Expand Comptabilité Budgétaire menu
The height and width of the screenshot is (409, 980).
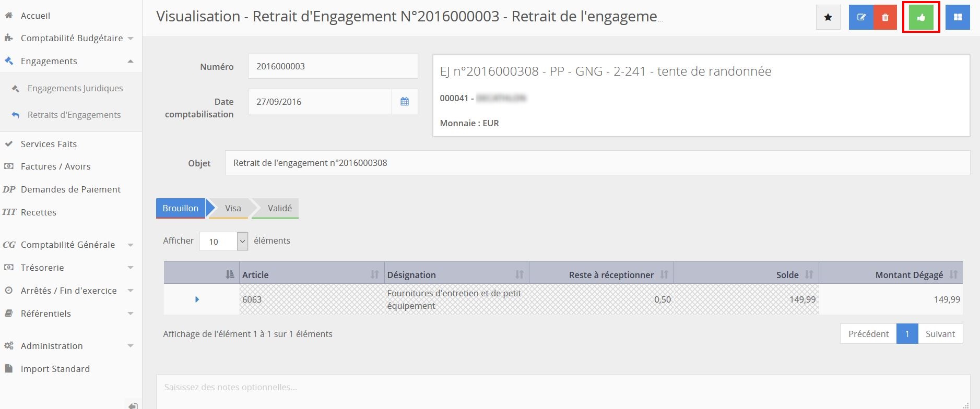pyautogui.click(x=72, y=38)
